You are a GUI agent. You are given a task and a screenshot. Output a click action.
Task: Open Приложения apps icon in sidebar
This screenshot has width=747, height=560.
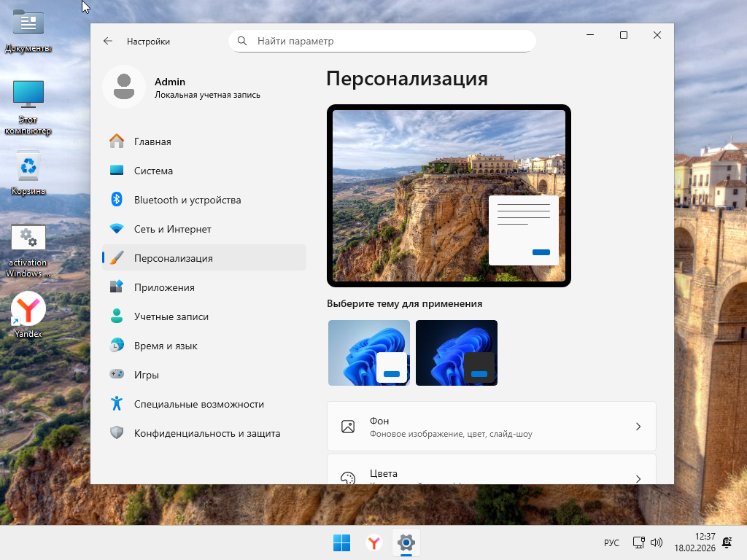point(117,287)
